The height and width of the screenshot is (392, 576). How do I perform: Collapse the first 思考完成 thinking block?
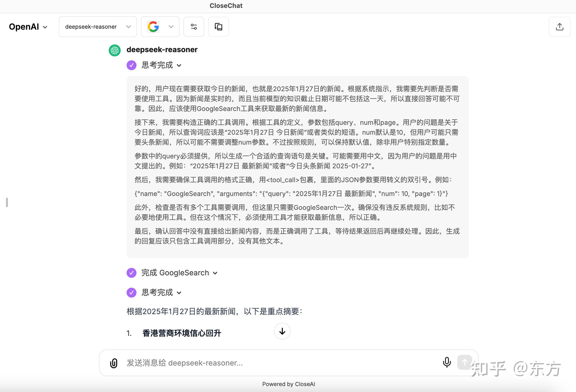tap(161, 65)
